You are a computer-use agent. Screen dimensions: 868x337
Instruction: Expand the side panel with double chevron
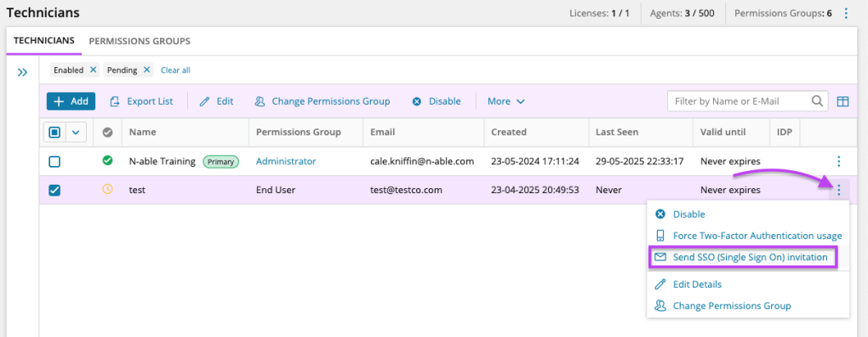point(22,72)
